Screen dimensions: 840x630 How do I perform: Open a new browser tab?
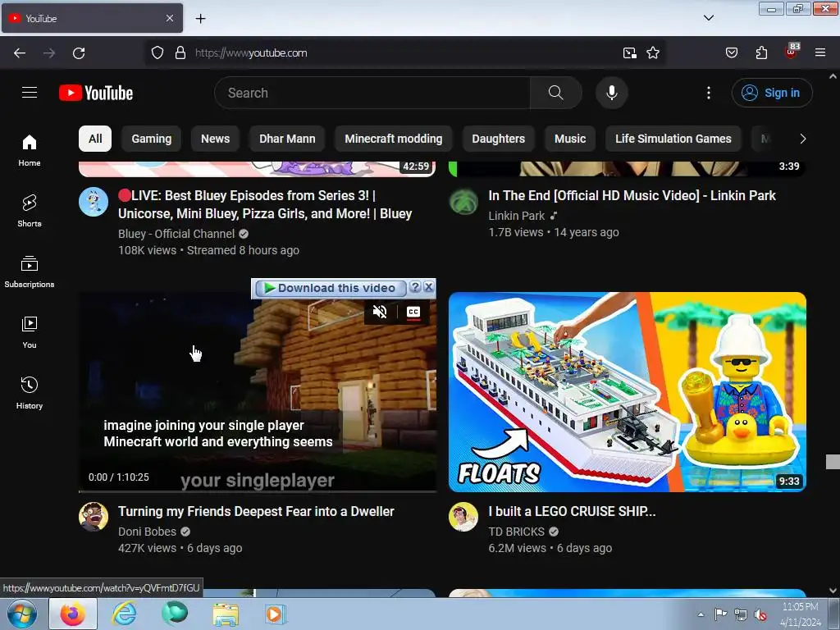coord(200,18)
